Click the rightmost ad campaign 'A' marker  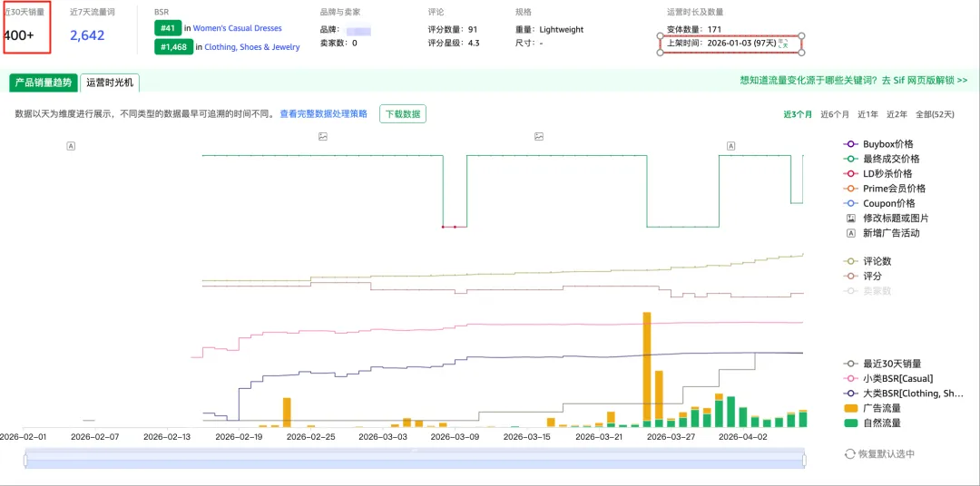pos(730,145)
